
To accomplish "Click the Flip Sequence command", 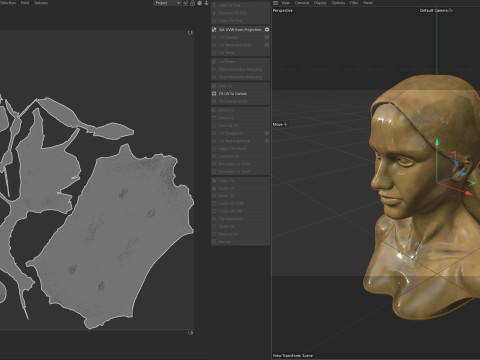I will tap(241, 219).
